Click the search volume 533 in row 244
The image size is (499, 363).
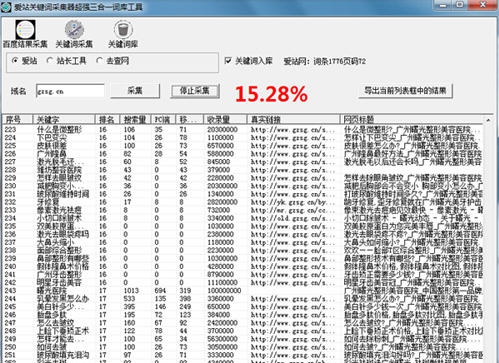(129, 299)
